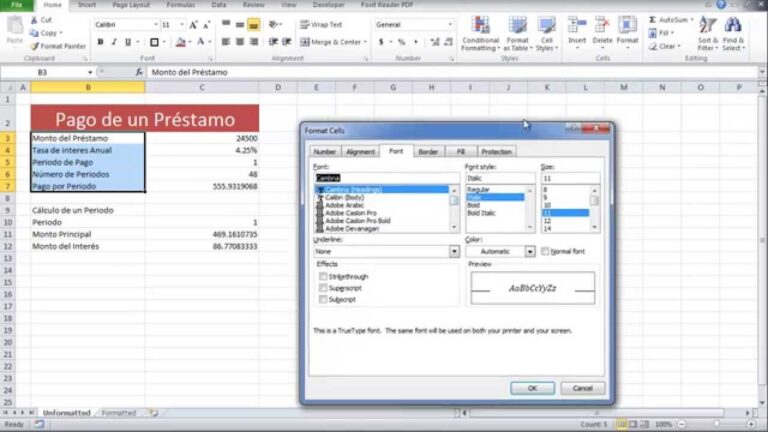Click the Cut scissors icon

click(x=34, y=20)
